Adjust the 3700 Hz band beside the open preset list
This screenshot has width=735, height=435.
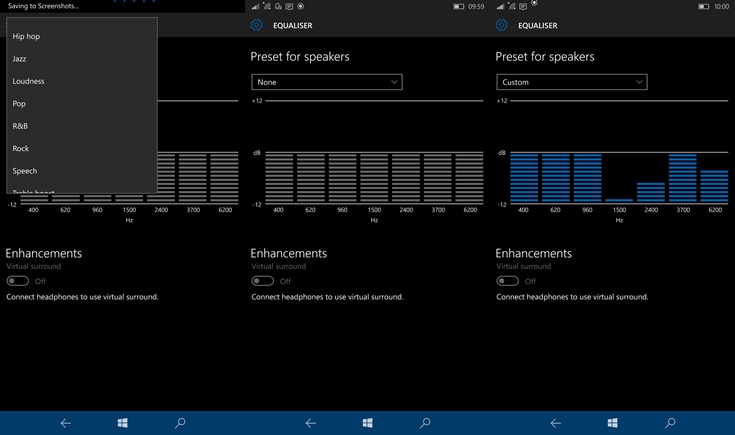pos(193,178)
